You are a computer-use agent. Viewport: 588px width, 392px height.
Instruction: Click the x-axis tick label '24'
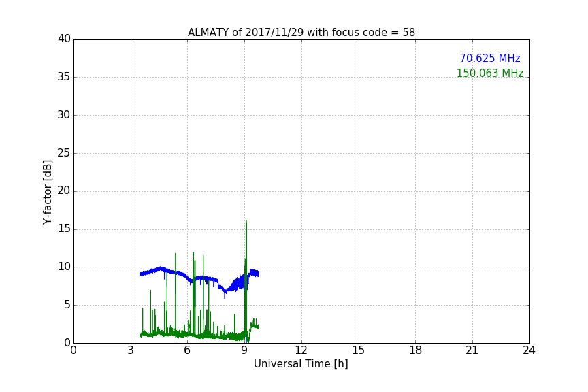tap(529, 350)
